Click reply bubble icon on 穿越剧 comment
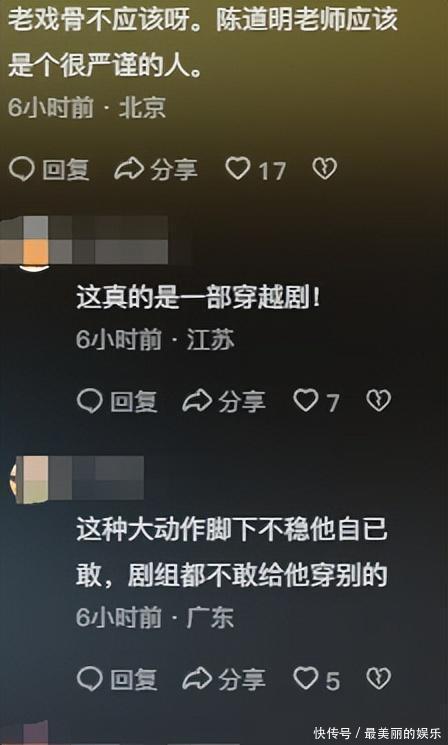Screen dimensions: 448x745 [89, 401]
